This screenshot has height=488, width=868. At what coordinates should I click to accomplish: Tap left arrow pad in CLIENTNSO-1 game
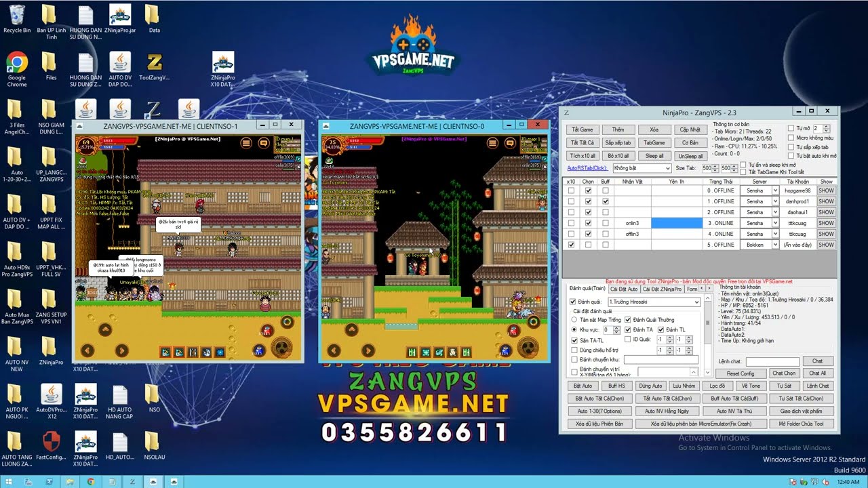[87, 350]
